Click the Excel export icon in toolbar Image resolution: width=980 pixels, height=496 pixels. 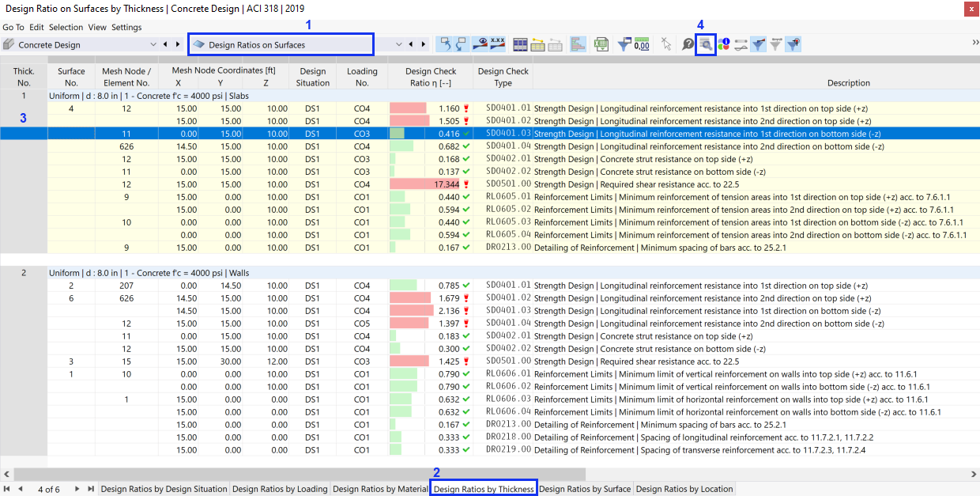pyautogui.click(x=601, y=45)
